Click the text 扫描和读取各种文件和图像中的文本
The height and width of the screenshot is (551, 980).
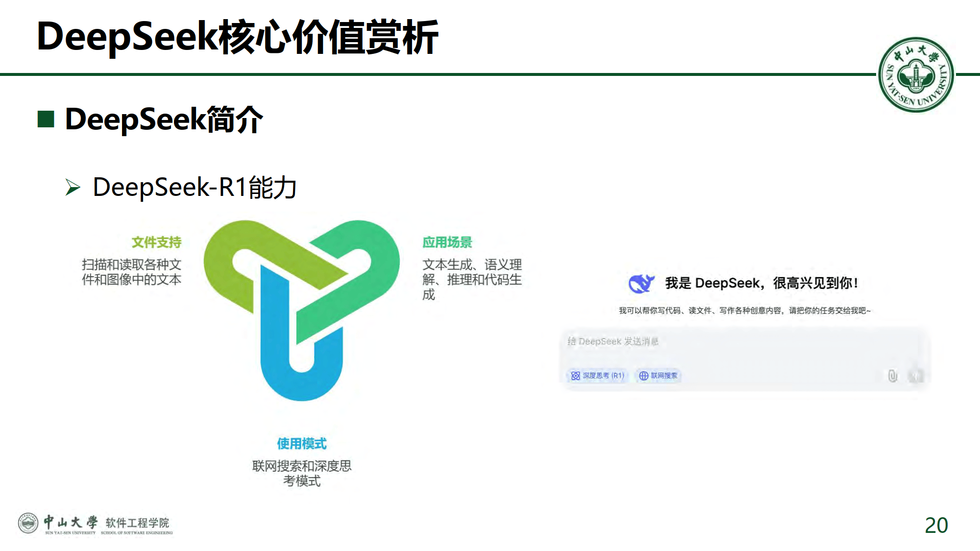pyautogui.click(x=131, y=272)
